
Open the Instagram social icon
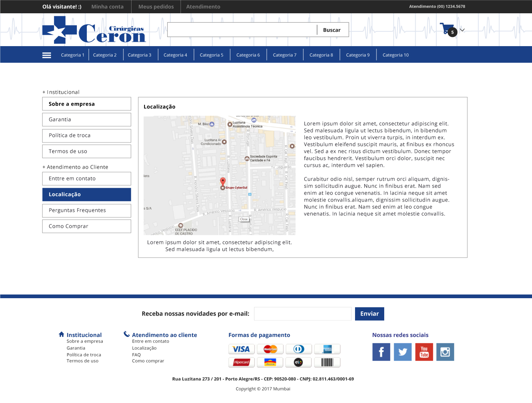pos(445,352)
